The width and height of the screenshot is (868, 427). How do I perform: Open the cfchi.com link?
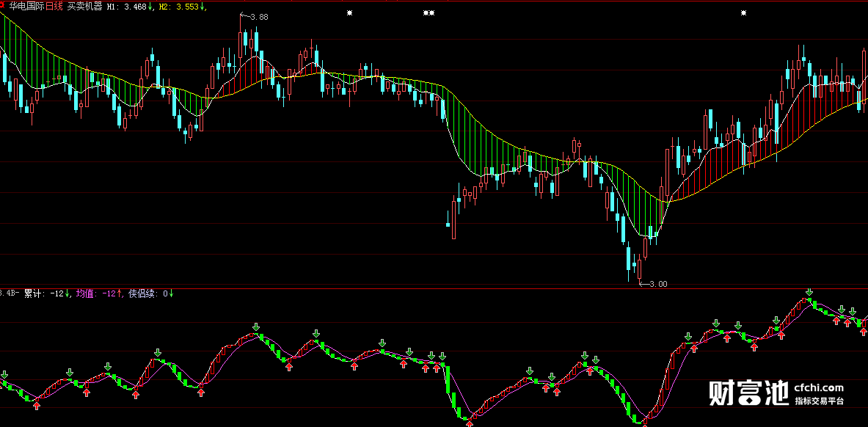tap(819, 388)
